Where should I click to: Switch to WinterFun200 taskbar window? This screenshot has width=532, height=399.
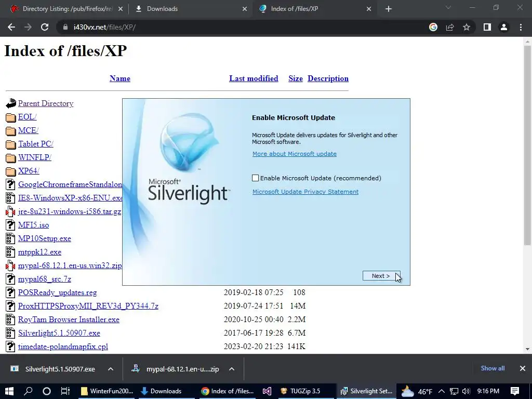[x=107, y=391]
